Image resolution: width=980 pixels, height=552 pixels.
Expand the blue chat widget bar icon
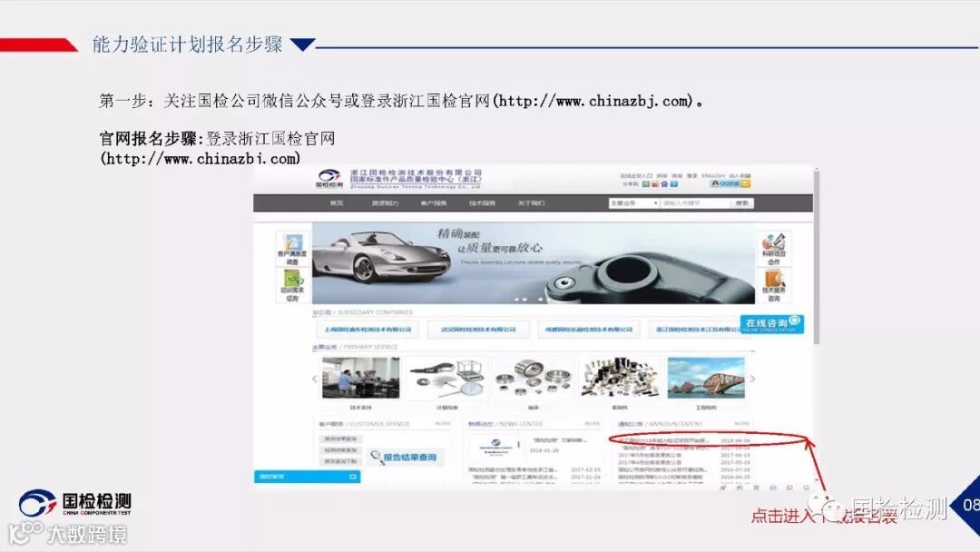click(352, 477)
